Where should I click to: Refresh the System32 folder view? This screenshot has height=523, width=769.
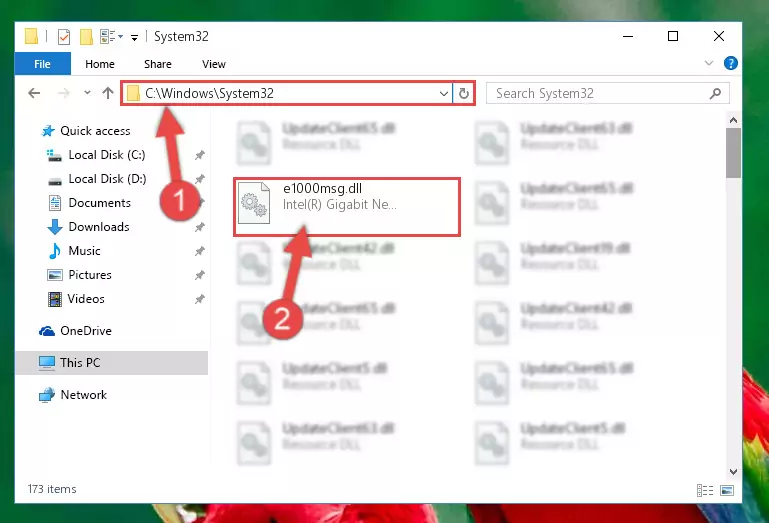[463, 93]
